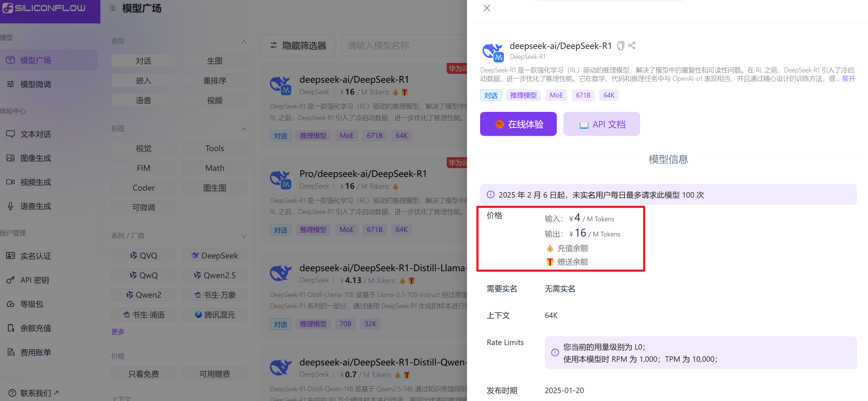
Task: Filter by Qwen2 series
Action: (144, 295)
